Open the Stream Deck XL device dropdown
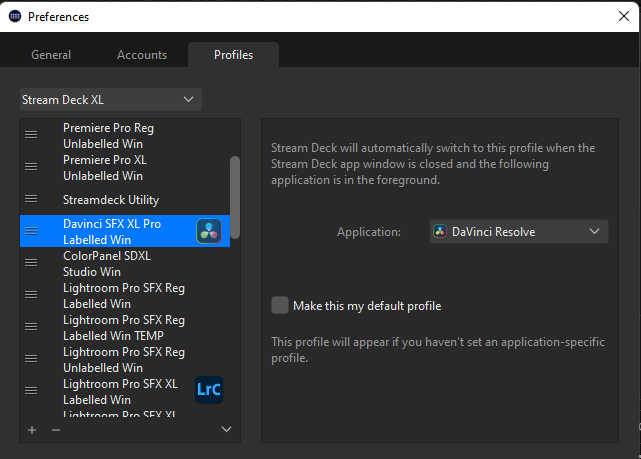The width and height of the screenshot is (641, 459). pyautogui.click(x=110, y=99)
